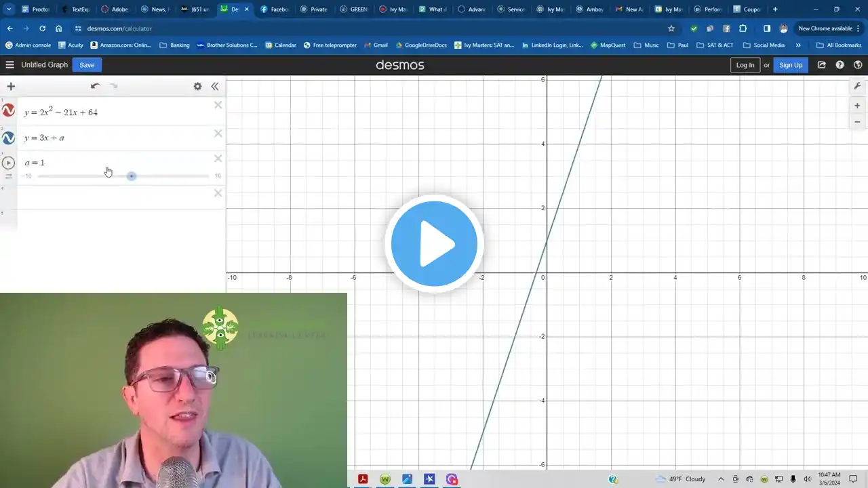Viewport: 868px width, 488px height.
Task: Log in to Desmos
Action: click(745, 65)
